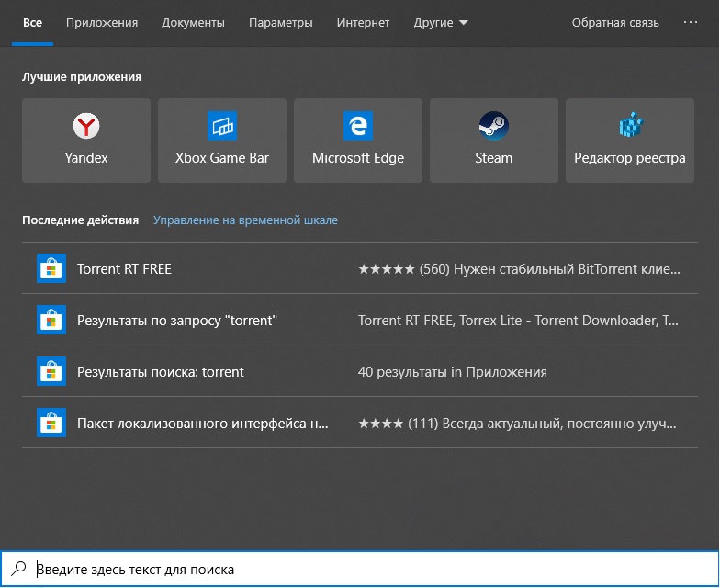Screen dimensions: 720x588
Task: Click Store icon beside Torrent RT FREE
Action: [51, 268]
